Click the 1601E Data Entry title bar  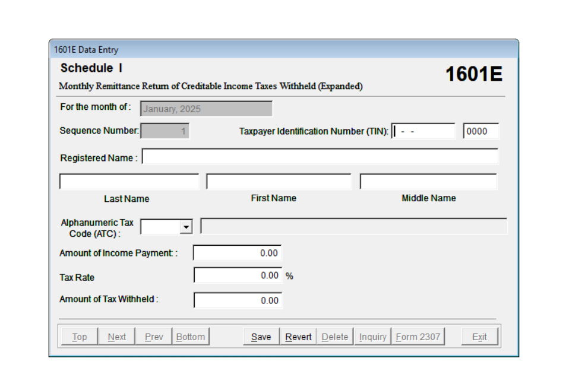284,49
